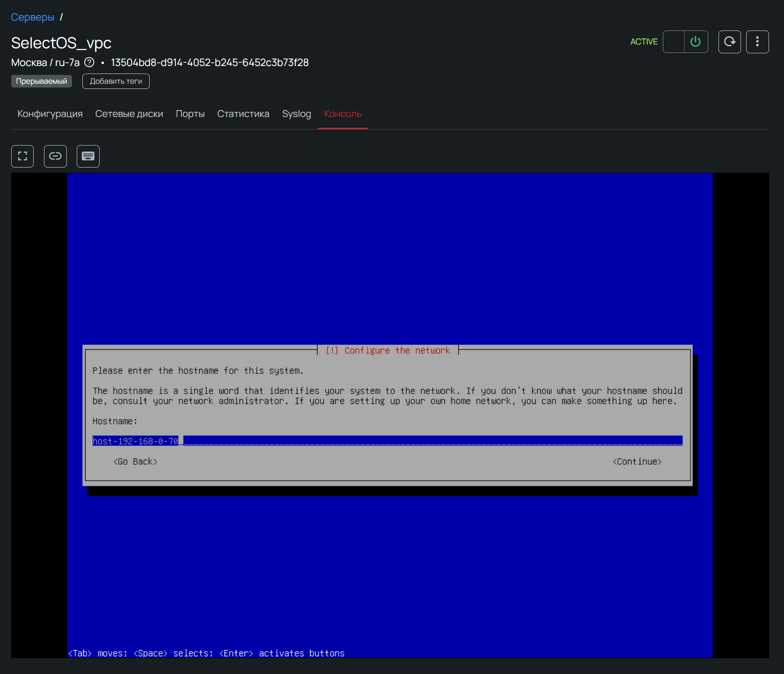This screenshot has width=784, height=674.
Task: Click the console link icon
Action: (55, 156)
